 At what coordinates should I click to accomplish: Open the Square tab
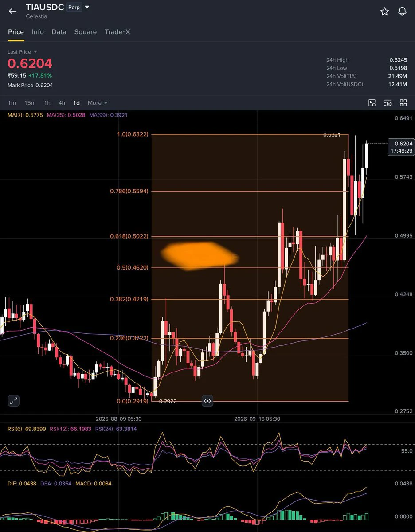pos(86,32)
